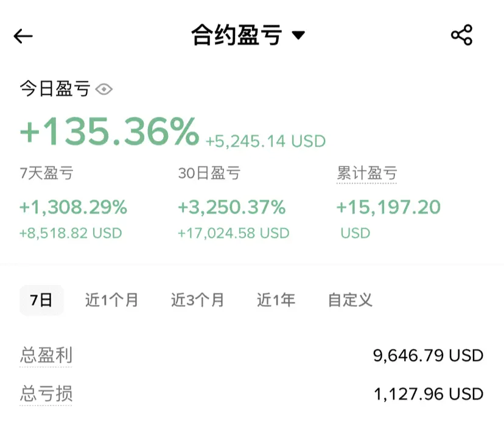The width and height of the screenshot is (504, 422).
Task: Switch to the 近1个月 tab
Action: click(111, 300)
